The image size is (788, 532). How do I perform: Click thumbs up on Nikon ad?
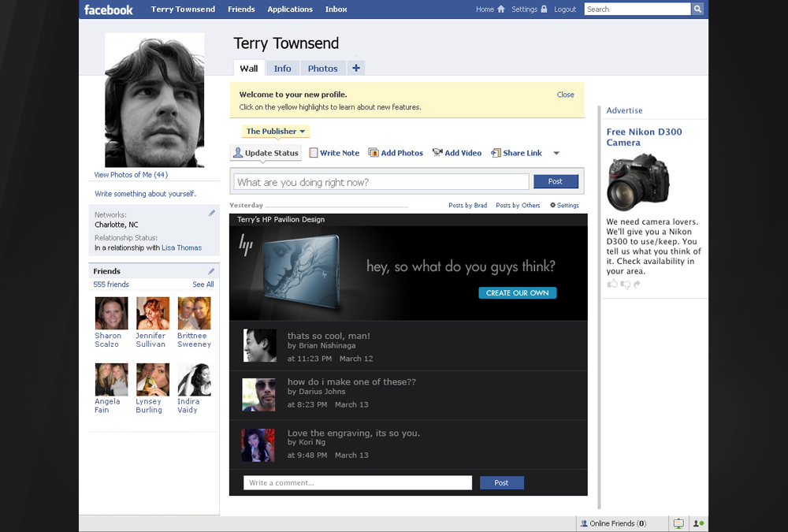click(x=612, y=284)
